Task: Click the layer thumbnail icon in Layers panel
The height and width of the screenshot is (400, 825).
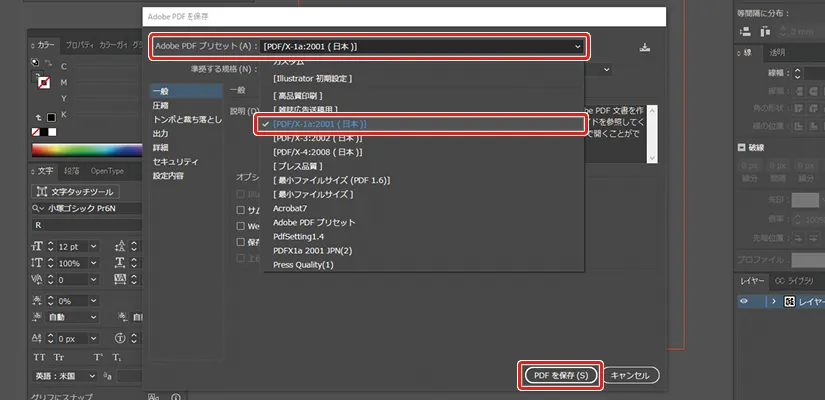Action: 789,302
